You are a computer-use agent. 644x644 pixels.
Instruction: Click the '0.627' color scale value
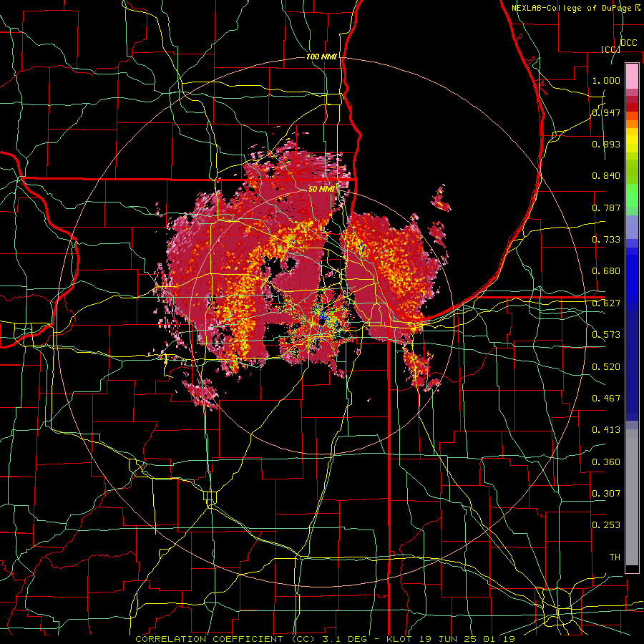tap(606, 303)
